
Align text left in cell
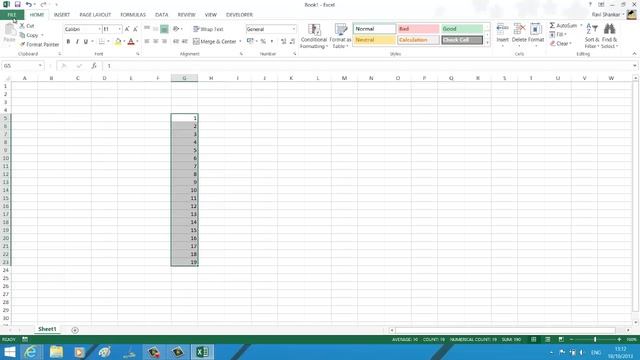pos(147,41)
